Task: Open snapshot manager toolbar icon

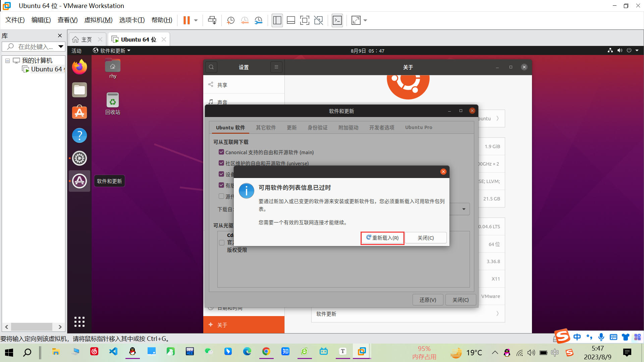Action: click(258, 20)
